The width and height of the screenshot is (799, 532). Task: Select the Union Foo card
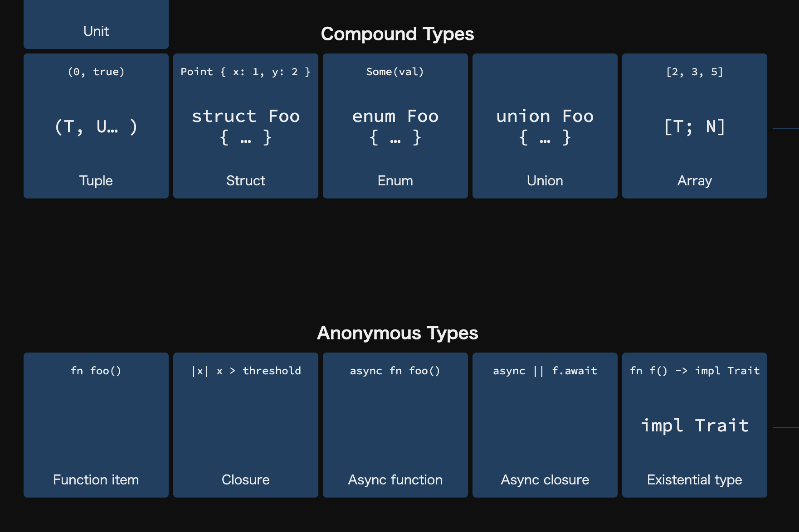545,126
